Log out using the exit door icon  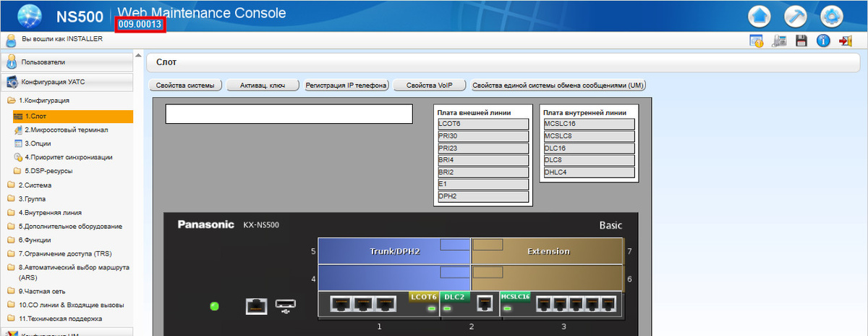point(845,41)
